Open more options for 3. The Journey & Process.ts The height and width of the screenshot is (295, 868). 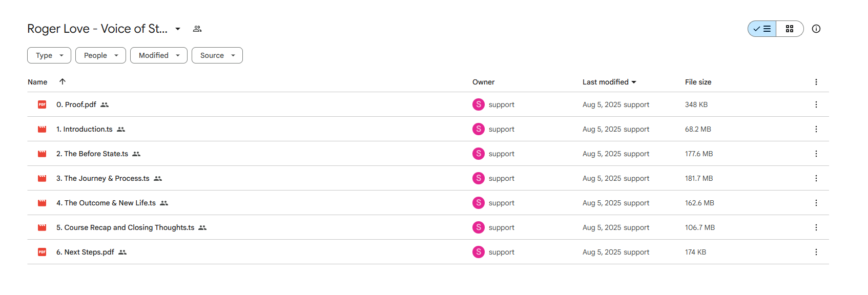click(816, 178)
